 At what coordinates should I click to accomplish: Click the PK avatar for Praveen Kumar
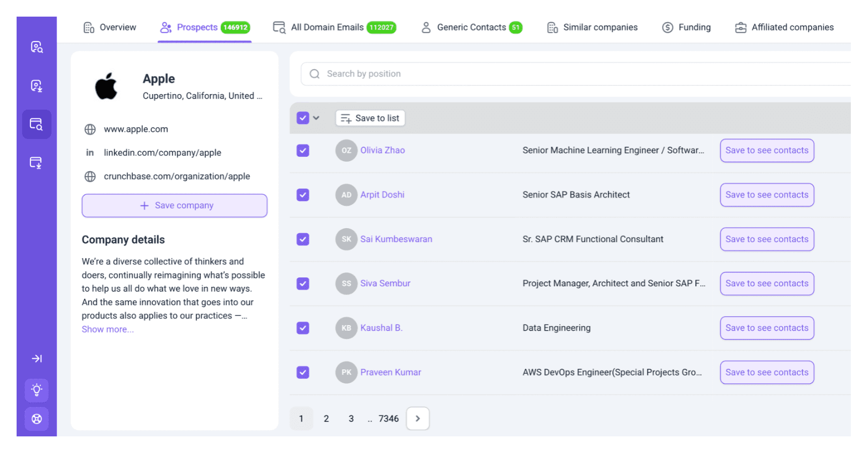coord(346,372)
